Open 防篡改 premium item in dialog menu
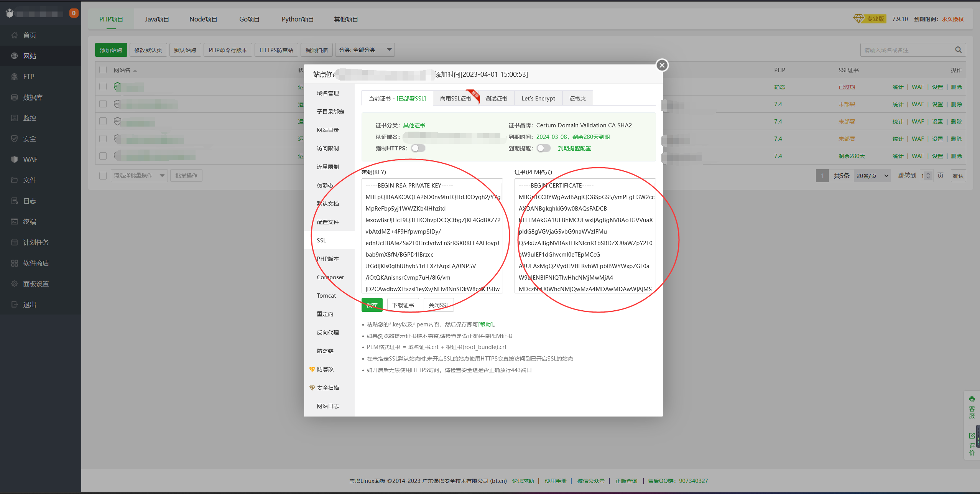 325,369
